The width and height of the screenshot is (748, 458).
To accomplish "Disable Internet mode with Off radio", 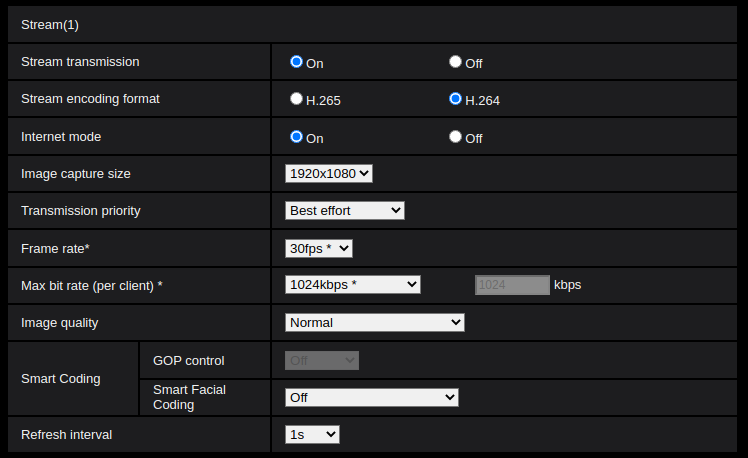I will pyautogui.click(x=455, y=136).
